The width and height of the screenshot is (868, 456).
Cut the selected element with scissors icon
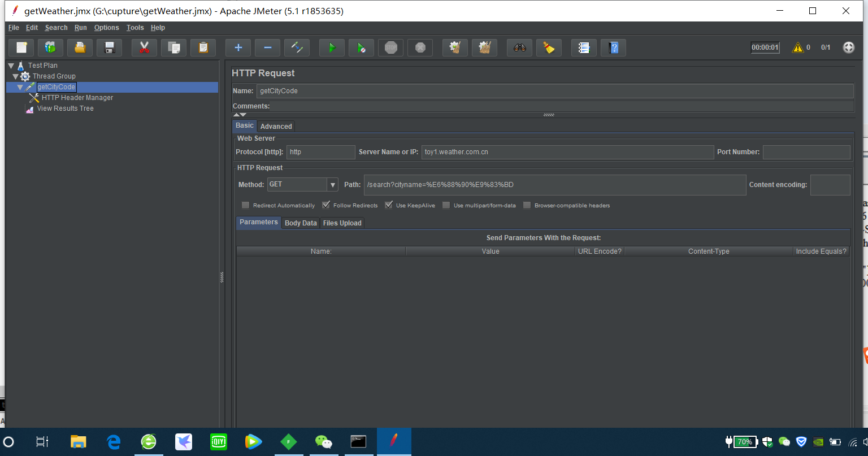[145, 48]
